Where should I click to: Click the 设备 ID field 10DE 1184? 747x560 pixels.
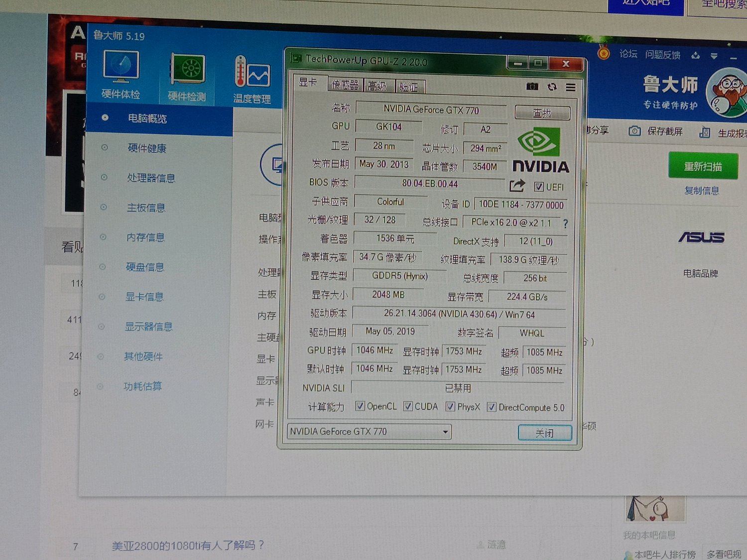[521, 205]
